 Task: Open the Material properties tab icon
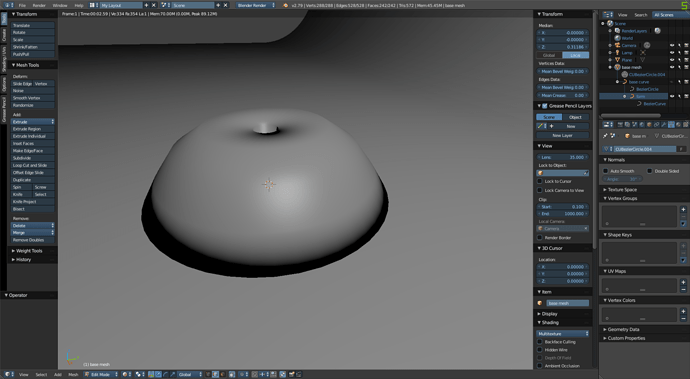coord(679,125)
